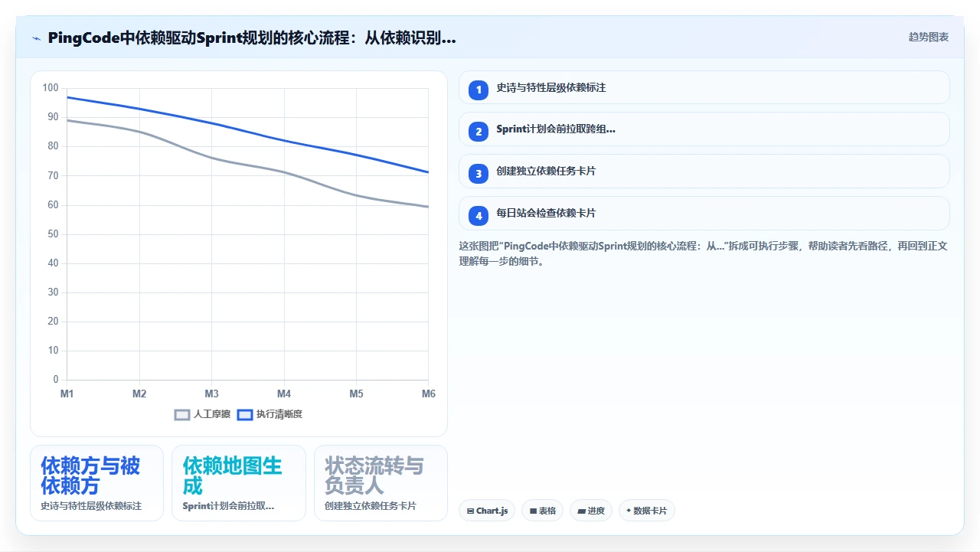This screenshot has width=980, height=552.
Task: Click the 进度 tag
Action: point(591,511)
